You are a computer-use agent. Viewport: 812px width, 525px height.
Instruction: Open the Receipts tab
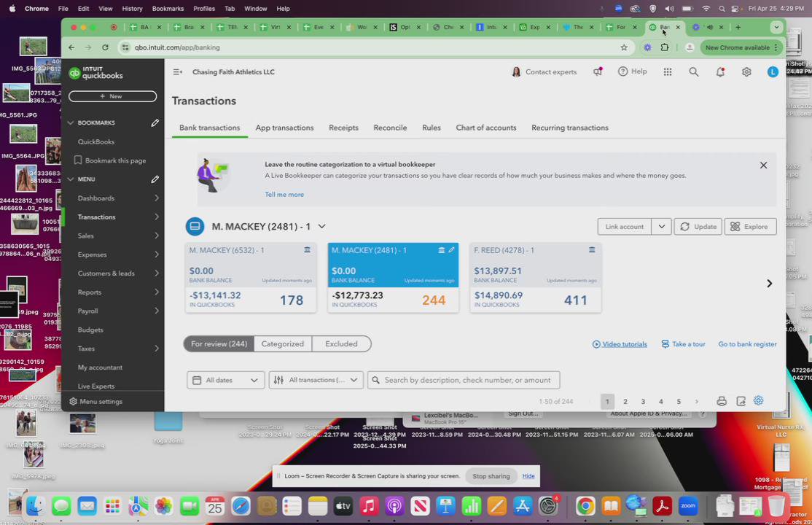[x=343, y=128]
